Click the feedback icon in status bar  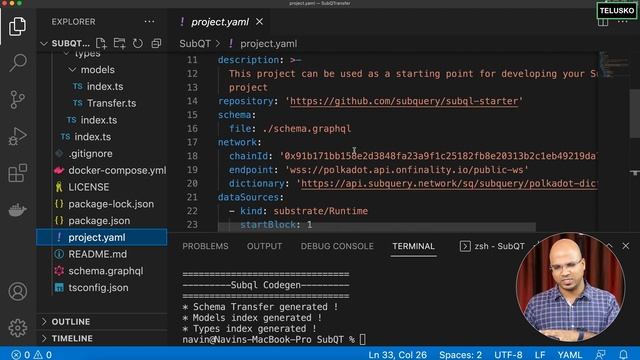click(600, 354)
